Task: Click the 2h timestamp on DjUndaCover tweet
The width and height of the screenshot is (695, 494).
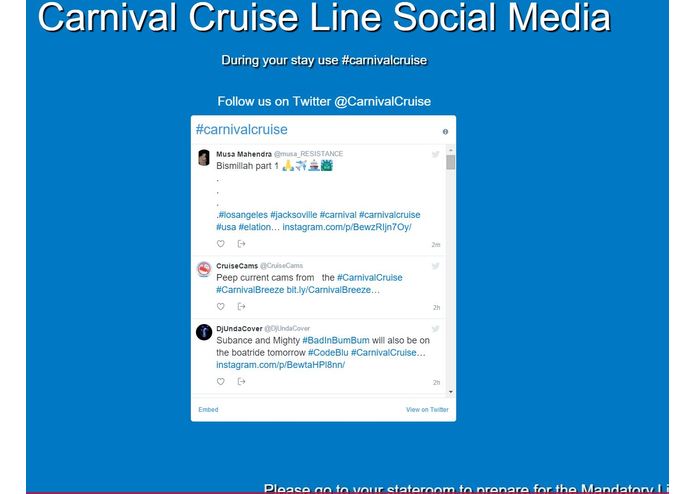Action: point(437,382)
